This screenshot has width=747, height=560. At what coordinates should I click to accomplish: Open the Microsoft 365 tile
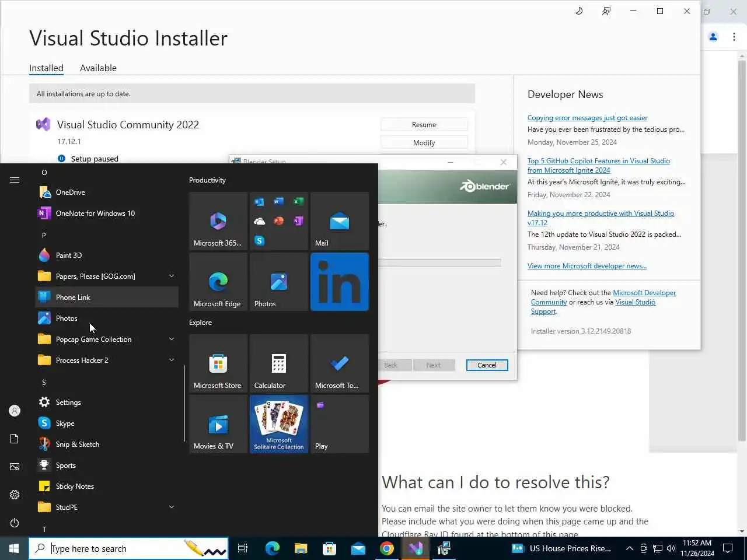(218, 221)
